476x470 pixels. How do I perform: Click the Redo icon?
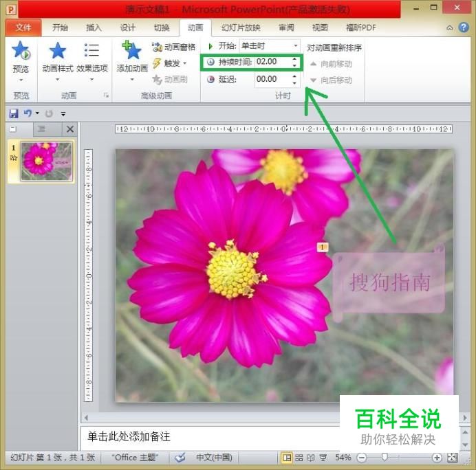[x=49, y=113]
